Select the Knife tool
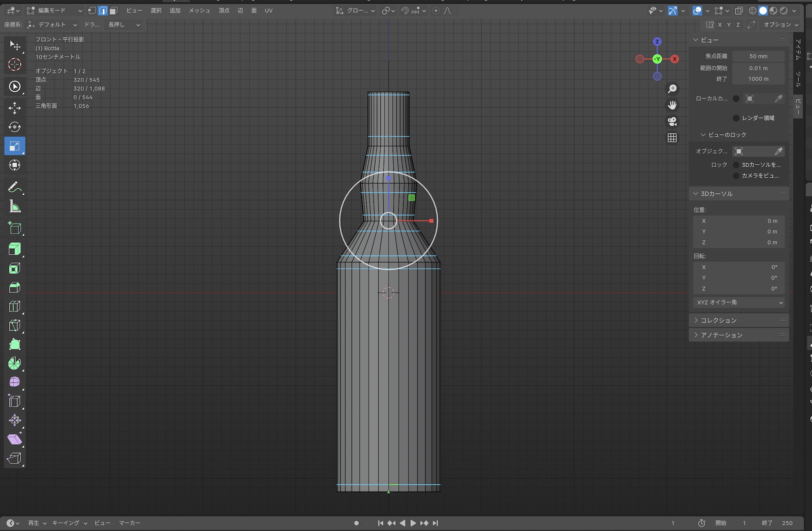 point(15,325)
